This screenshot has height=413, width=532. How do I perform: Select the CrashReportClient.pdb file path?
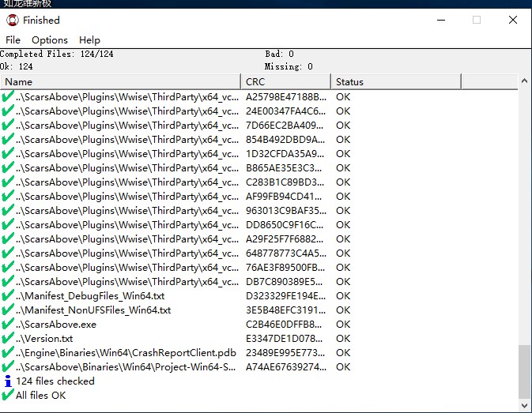point(126,353)
